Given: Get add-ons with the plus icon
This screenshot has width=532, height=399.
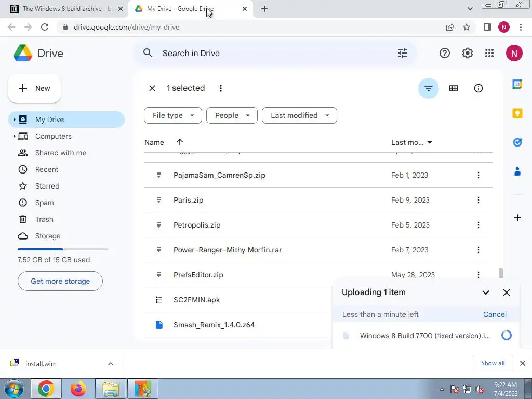Looking at the screenshot, I should pos(517,218).
